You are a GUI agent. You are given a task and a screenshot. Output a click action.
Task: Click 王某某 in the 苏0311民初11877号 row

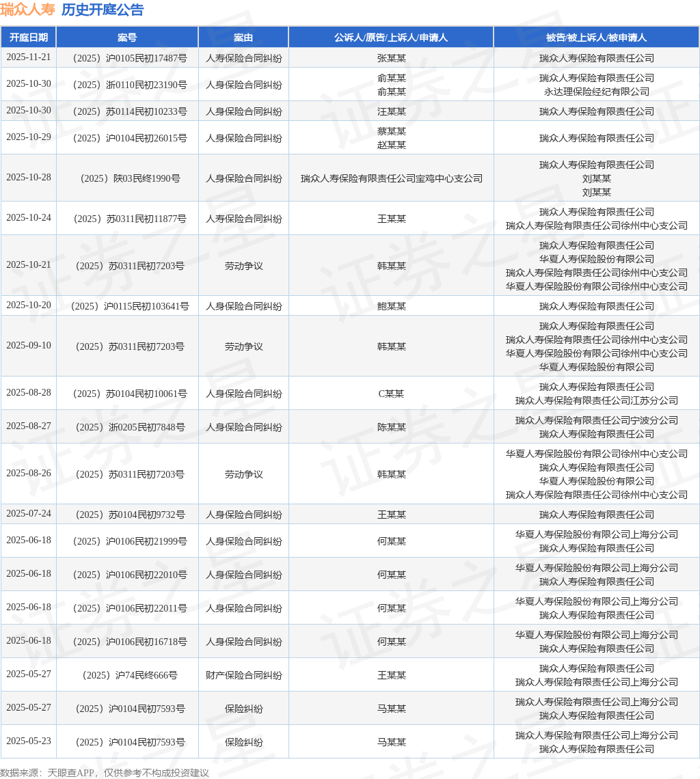click(x=391, y=219)
